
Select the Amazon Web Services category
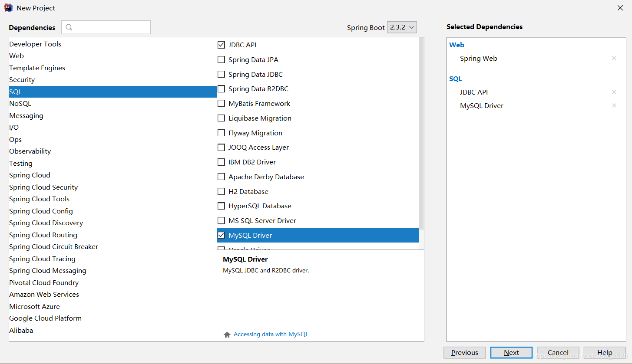(113, 294)
